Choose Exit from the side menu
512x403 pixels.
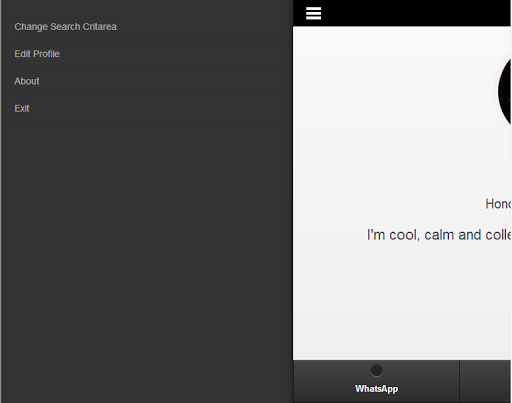(x=22, y=108)
